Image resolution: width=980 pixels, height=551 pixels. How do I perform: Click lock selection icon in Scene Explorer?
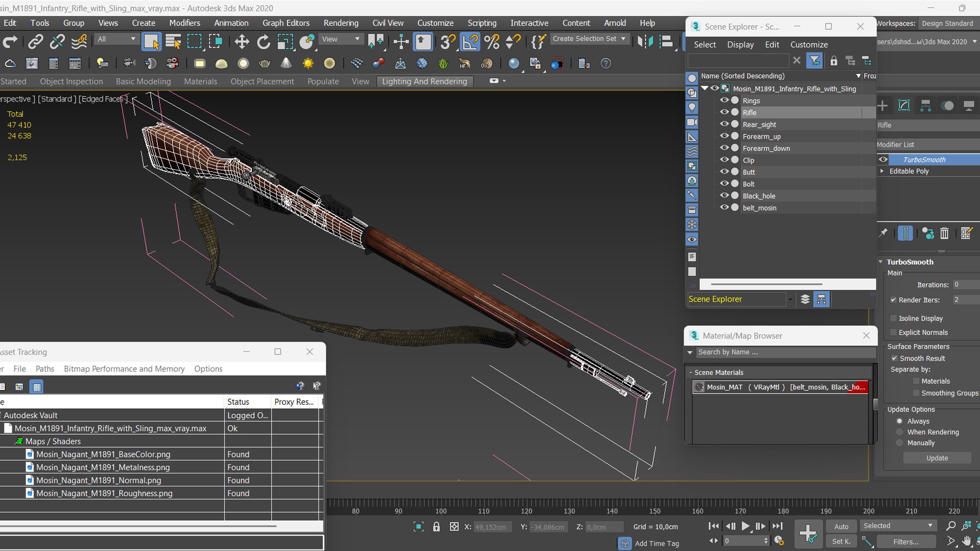834,61
